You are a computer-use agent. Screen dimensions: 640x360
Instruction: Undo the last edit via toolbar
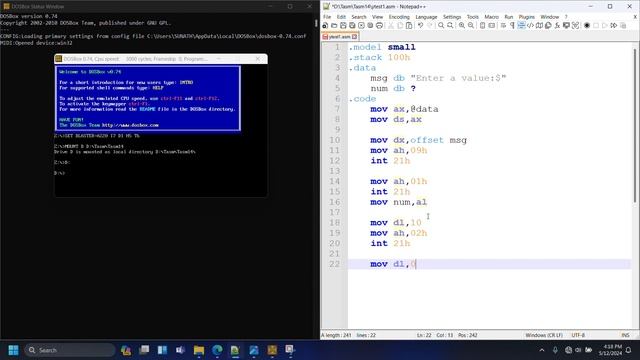(420, 25)
